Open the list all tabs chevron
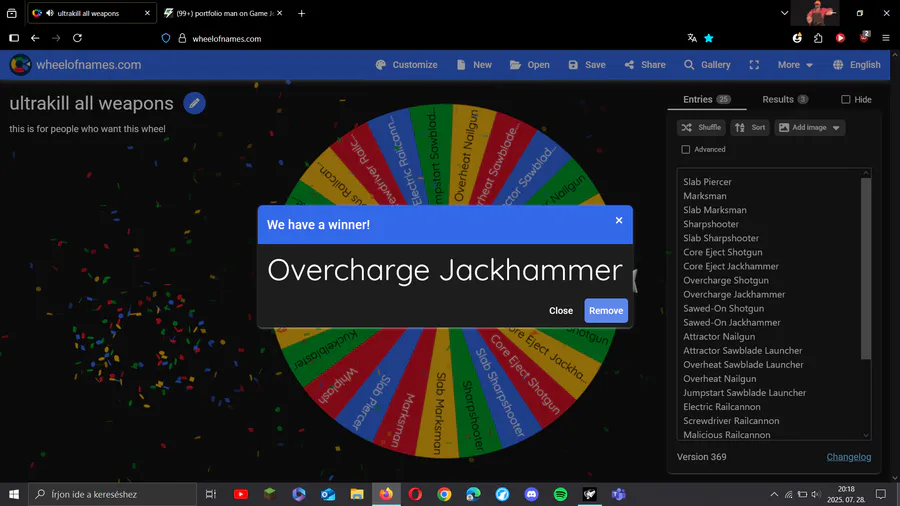 pyautogui.click(x=784, y=13)
